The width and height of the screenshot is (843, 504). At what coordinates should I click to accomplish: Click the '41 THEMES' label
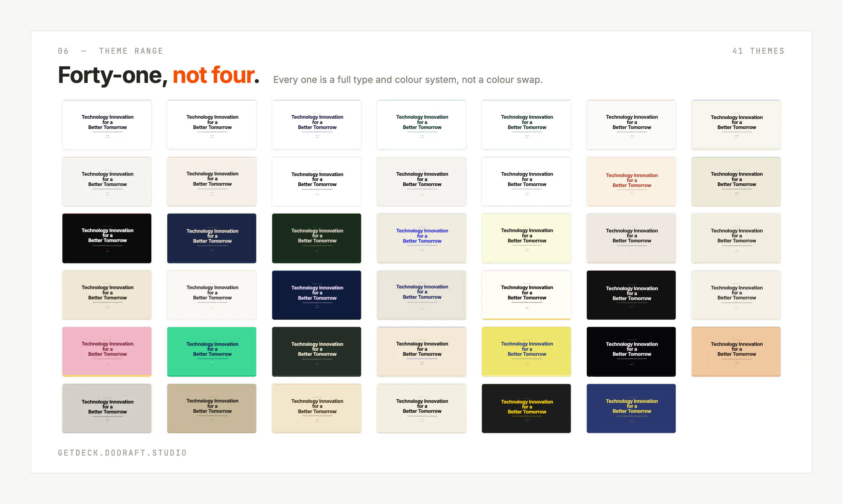click(x=758, y=51)
